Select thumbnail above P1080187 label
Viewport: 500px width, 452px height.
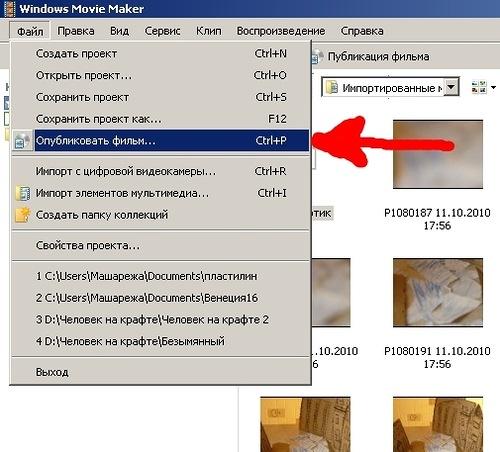point(438,154)
